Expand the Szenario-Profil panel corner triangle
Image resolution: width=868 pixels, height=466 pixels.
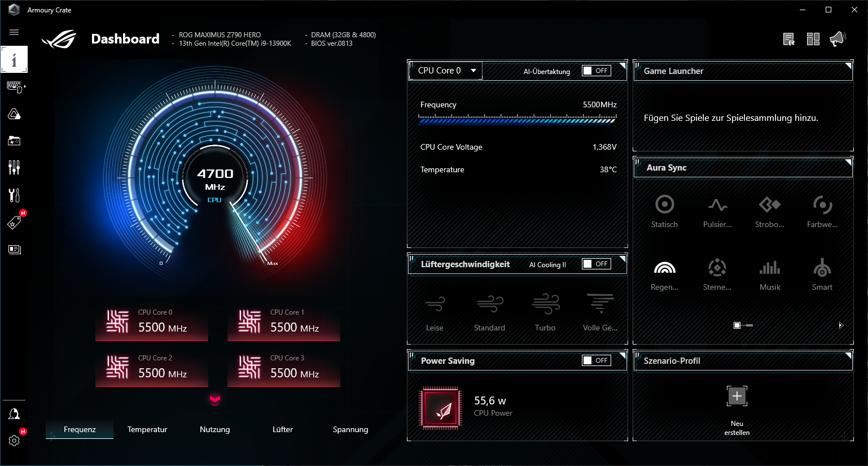tap(848, 355)
